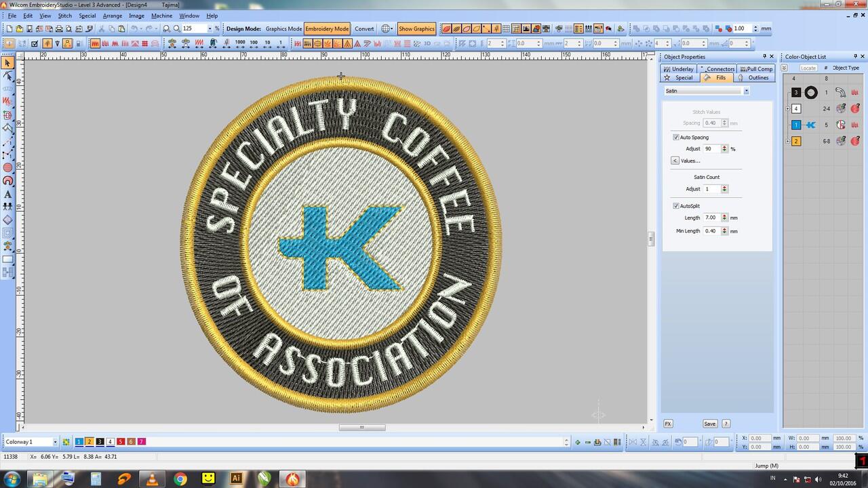The width and height of the screenshot is (868, 488).
Task: Open the Machine menu
Action: (x=161, y=16)
